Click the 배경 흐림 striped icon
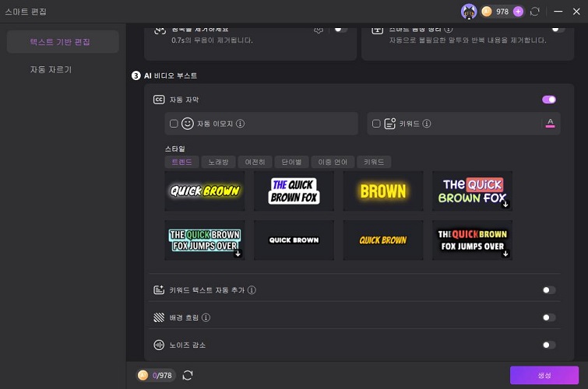 click(159, 317)
